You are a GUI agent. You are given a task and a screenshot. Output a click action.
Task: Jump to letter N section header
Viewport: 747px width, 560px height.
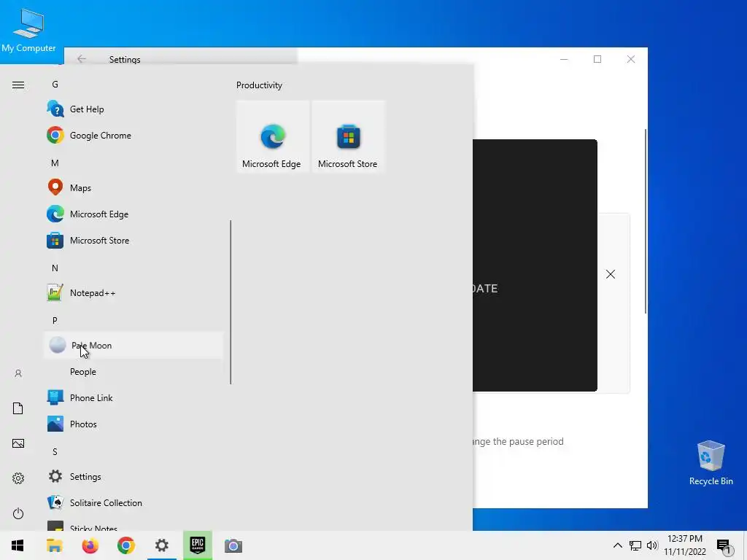click(55, 268)
